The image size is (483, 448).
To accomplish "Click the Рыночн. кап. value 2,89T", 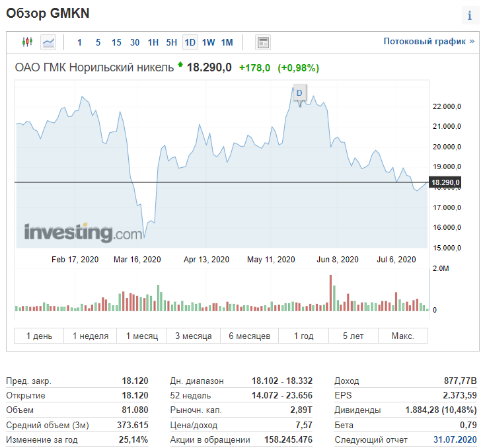I will [x=301, y=410].
